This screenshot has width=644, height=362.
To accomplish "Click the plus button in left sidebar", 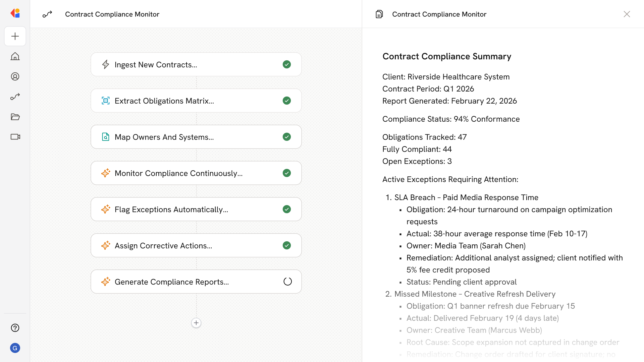I will 15,36.
